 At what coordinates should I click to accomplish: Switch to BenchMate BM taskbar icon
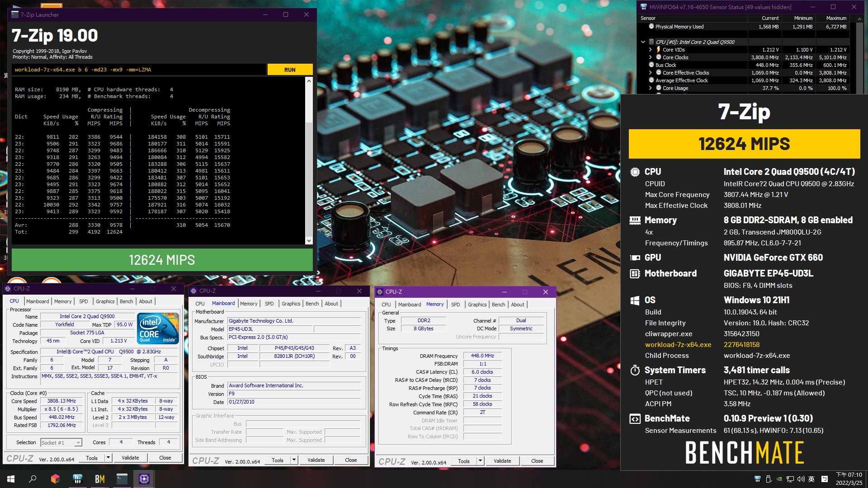pyautogui.click(x=99, y=479)
